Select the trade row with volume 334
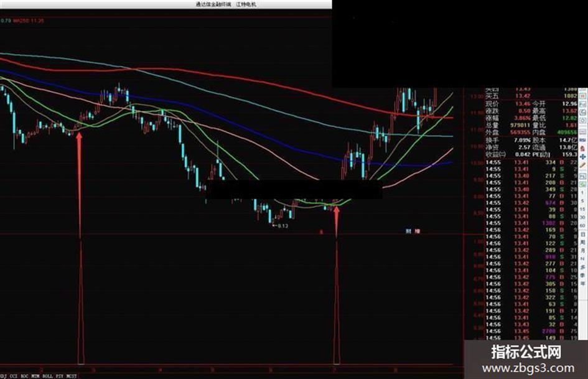Viewport: 588px width, 379px height. 531,162
